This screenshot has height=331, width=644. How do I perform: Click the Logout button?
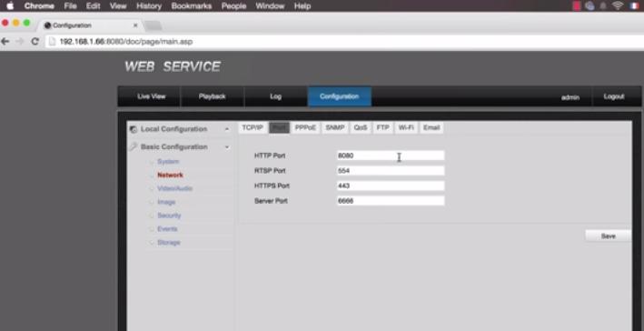click(x=614, y=96)
